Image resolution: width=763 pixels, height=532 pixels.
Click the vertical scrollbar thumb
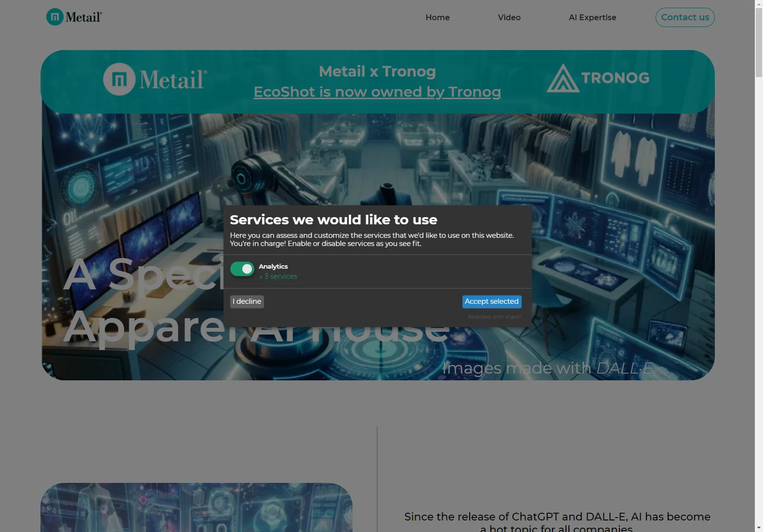[759, 42]
